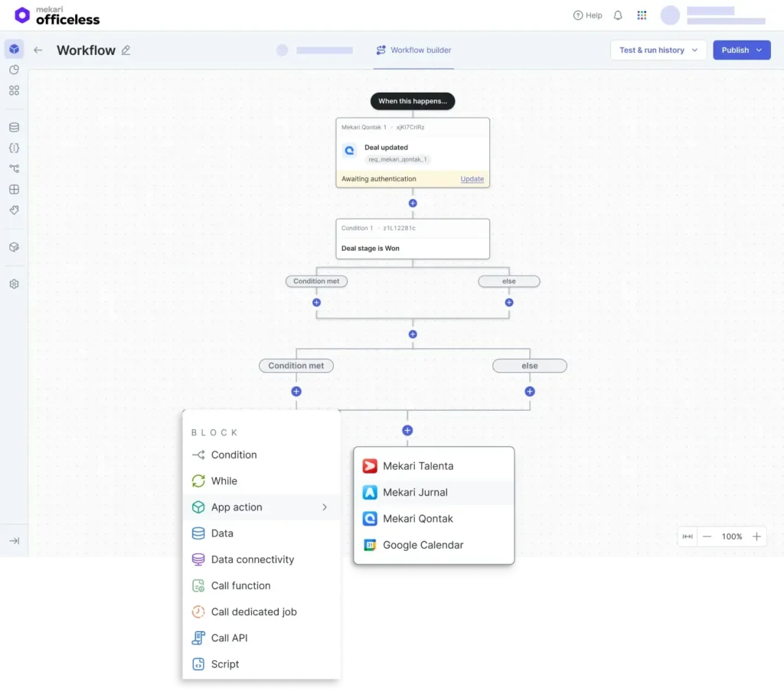Viewport: 784px width, 691px height.
Task: Switch to the Workflow builder tab
Action: (x=413, y=50)
